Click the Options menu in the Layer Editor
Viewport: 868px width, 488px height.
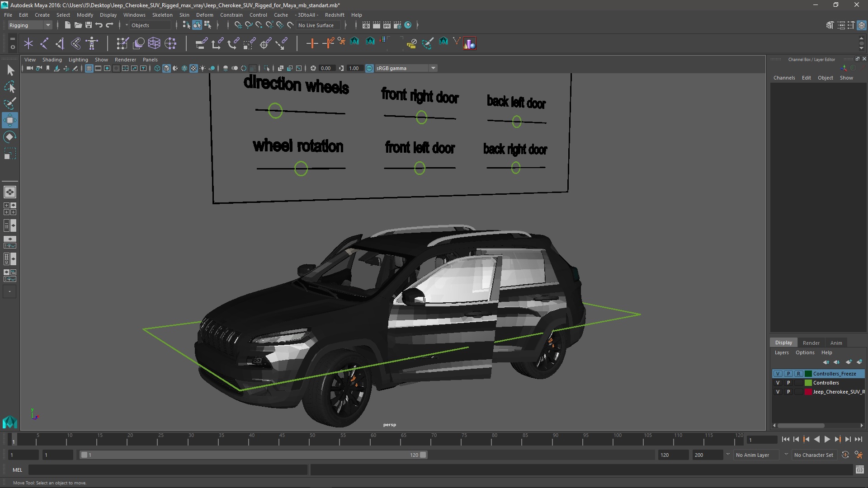[x=805, y=352]
